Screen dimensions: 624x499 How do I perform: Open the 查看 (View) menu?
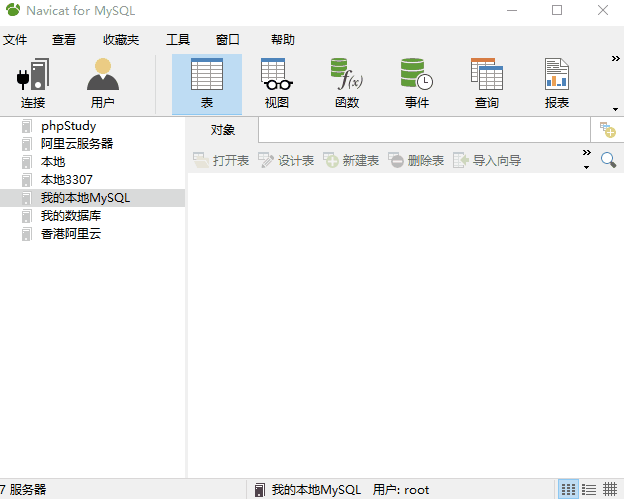(x=64, y=39)
